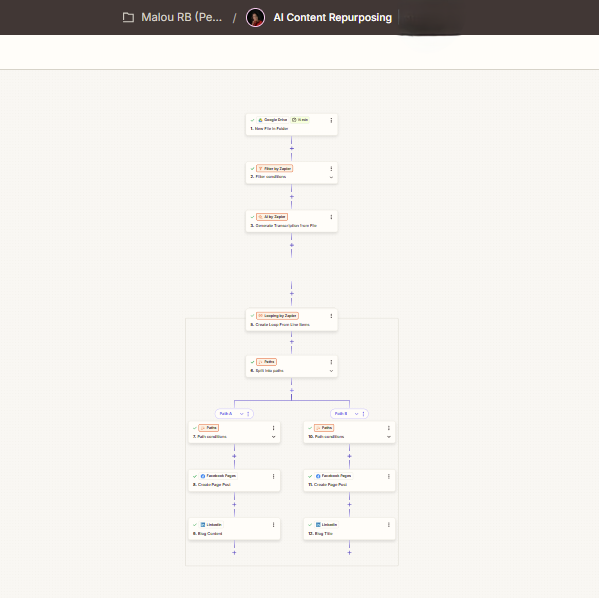Open menu for step 5 Create Loop
This screenshot has height=598, width=599.
click(x=331, y=316)
